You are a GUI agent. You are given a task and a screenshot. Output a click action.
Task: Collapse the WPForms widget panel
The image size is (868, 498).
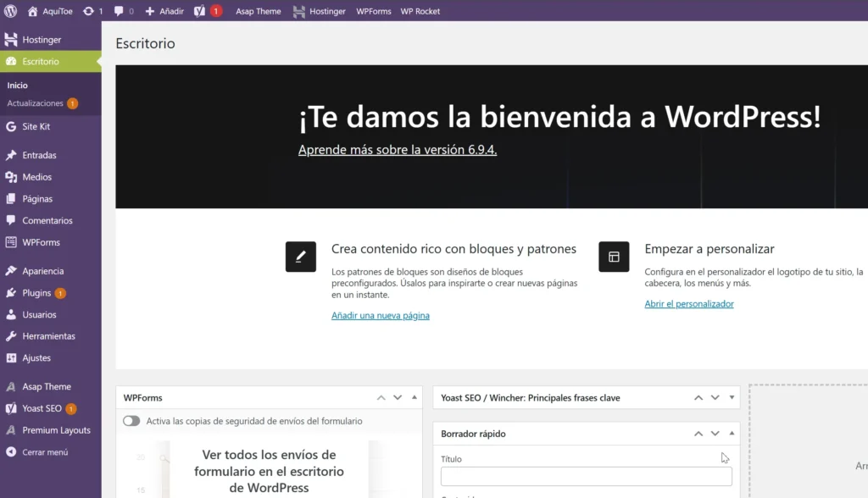(x=414, y=397)
